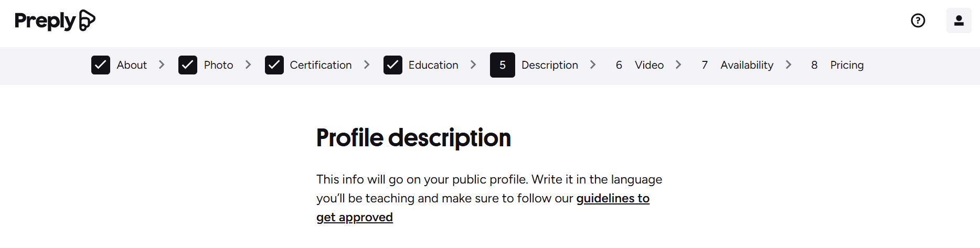Viewport: 980px width, 248px height.
Task: Return to the Education step
Action: pyautogui.click(x=433, y=65)
